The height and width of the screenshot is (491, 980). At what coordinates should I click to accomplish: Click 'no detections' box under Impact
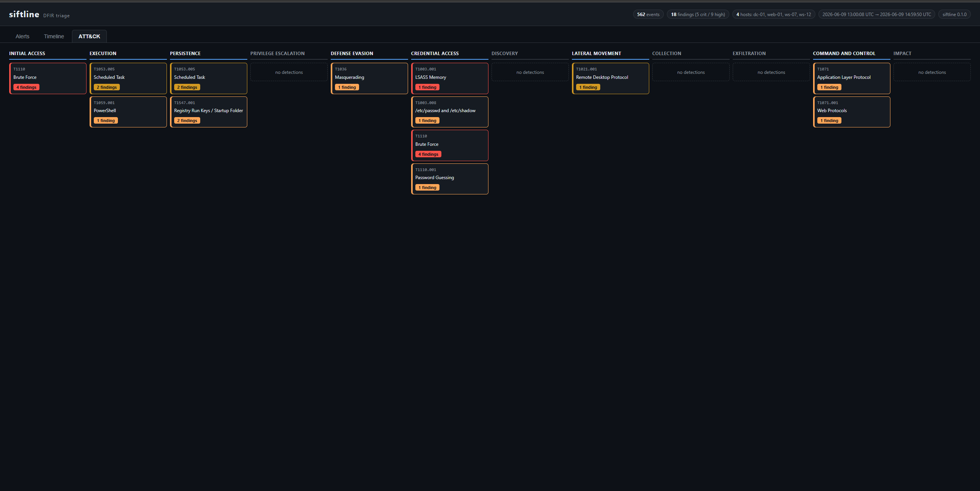point(932,72)
